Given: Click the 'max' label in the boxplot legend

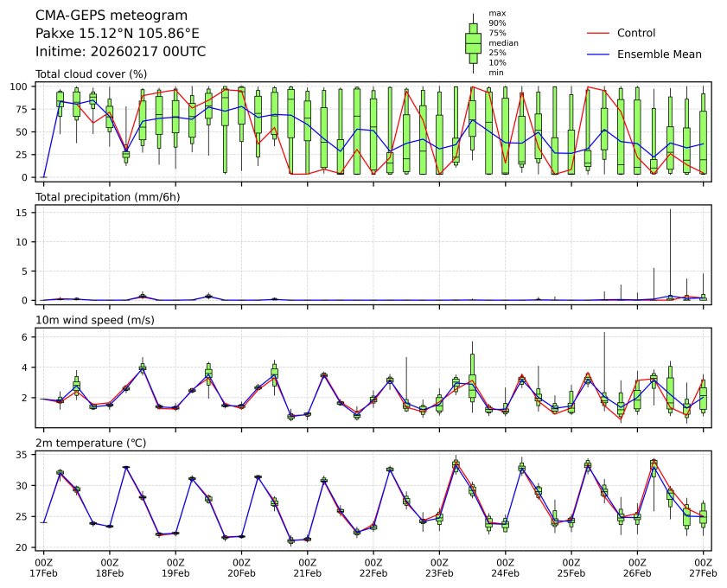Looking at the screenshot, I should 496,13.
